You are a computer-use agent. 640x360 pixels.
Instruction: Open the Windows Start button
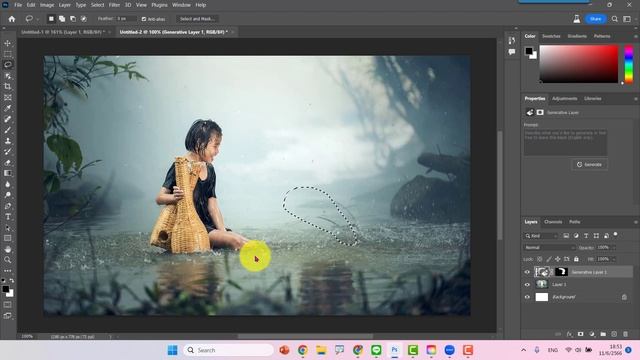click(172, 350)
